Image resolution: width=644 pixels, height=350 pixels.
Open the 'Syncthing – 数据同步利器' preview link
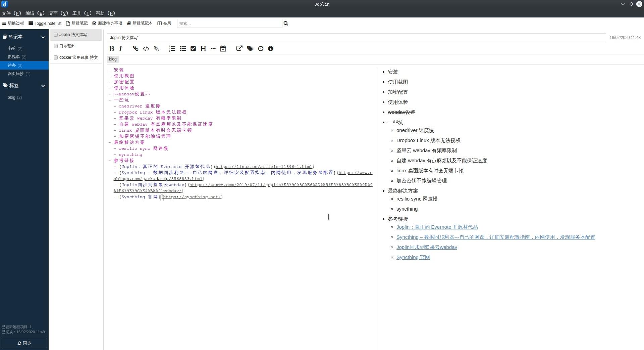[495, 237]
